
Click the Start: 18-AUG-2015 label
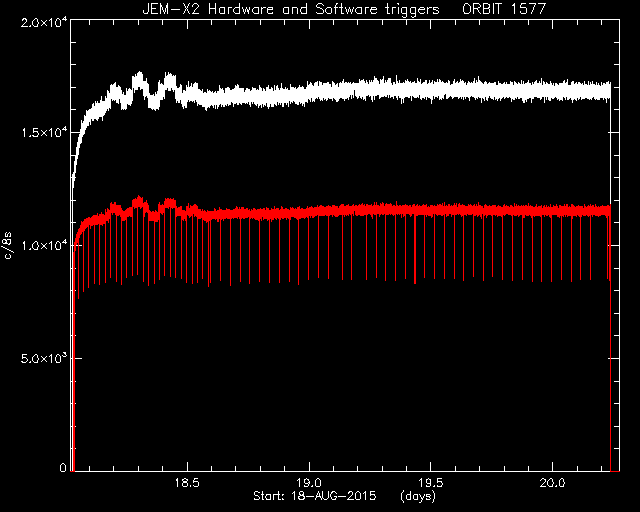[x=314, y=496]
